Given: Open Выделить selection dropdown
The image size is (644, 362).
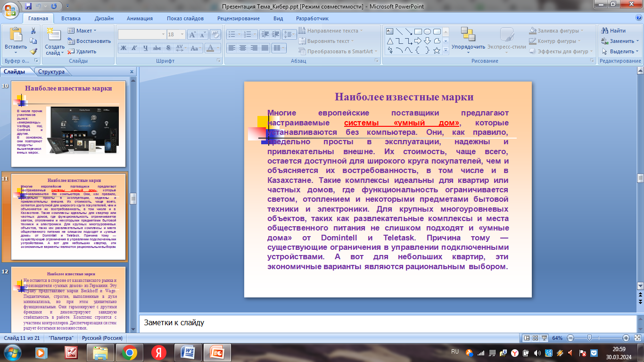Looking at the screenshot, I should [620, 51].
